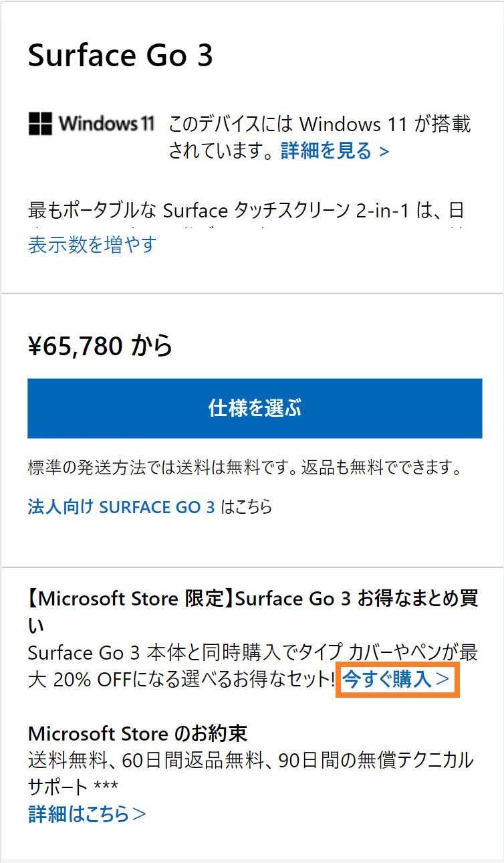
Task: Click the "Surface Go 3" product title
Action: 120,56
